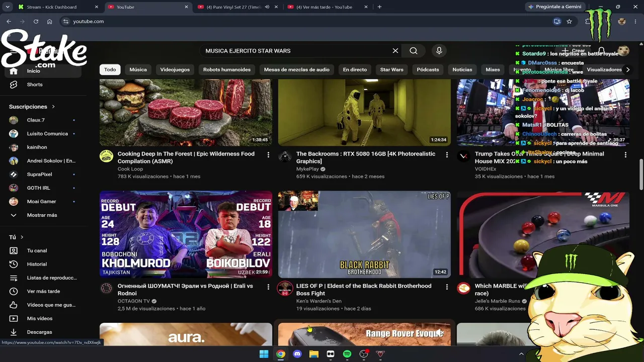This screenshot has width=644, height=362.
Task: Open the browser home page icon
Action: [x=49, y=22]
